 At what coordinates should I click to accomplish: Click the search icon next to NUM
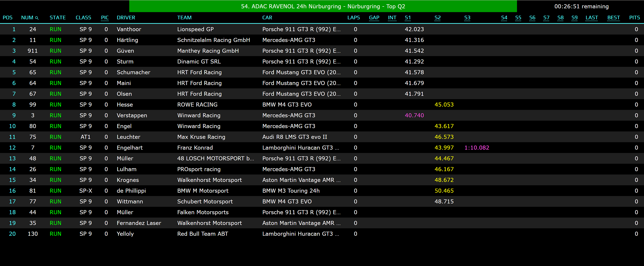37,18
